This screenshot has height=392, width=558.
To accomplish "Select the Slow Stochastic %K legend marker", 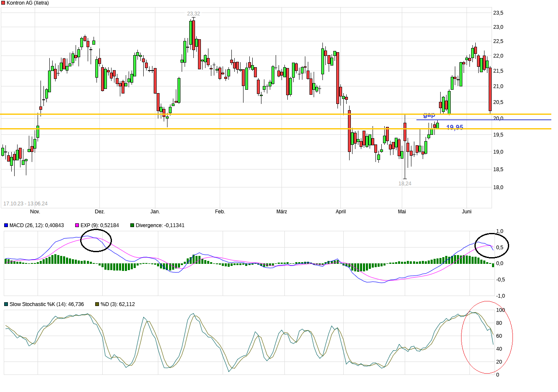I will (6, 304).
